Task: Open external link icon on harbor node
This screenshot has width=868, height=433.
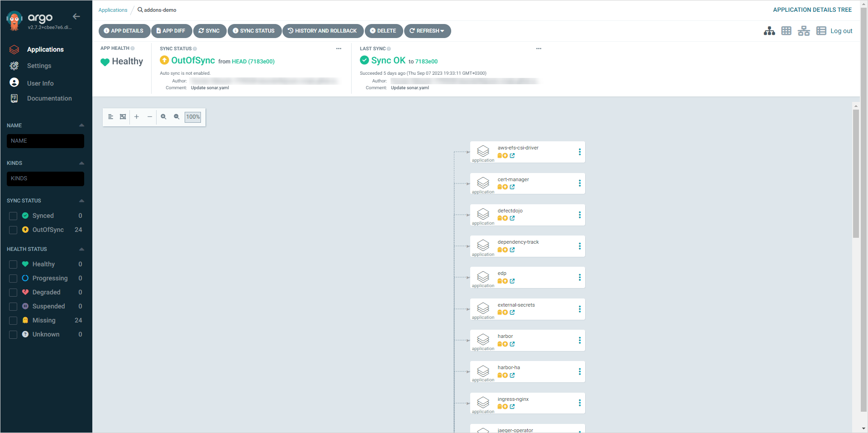Action: point(512,344)
